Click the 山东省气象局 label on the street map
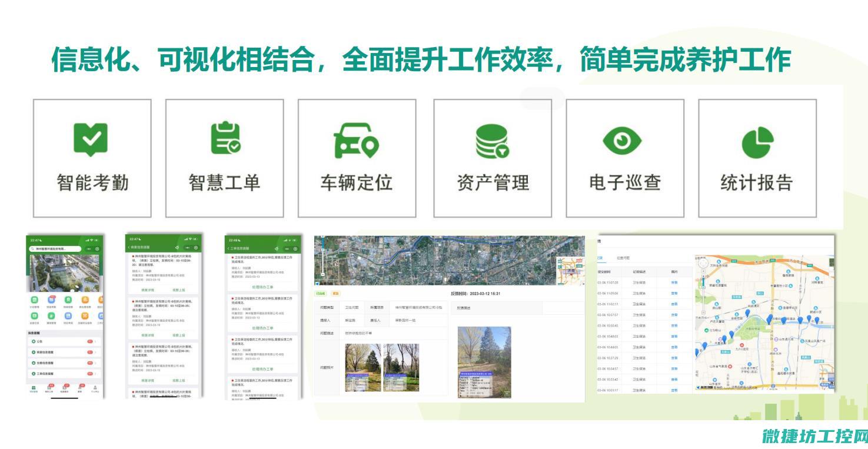Screen dimensions: 868x449 tap(718, 366)
